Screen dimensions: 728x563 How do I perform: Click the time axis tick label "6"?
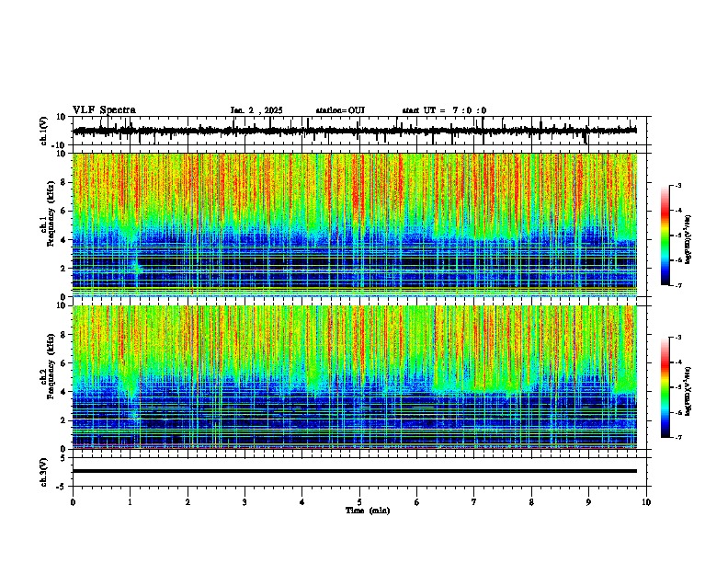[417, 502]
